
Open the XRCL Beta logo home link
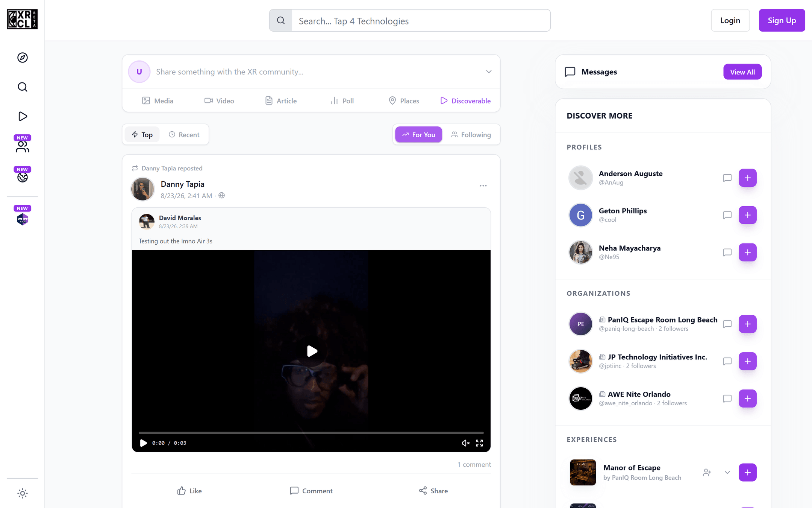22,20
